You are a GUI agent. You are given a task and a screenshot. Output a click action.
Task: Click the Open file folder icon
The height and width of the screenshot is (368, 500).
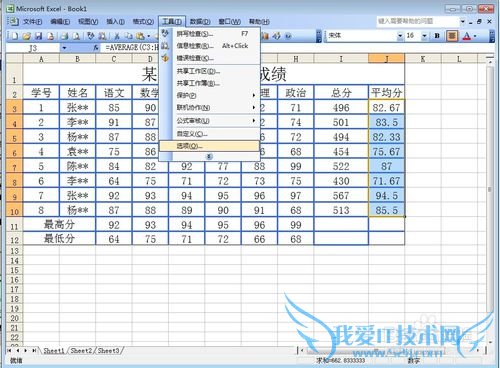click(27, 36)
